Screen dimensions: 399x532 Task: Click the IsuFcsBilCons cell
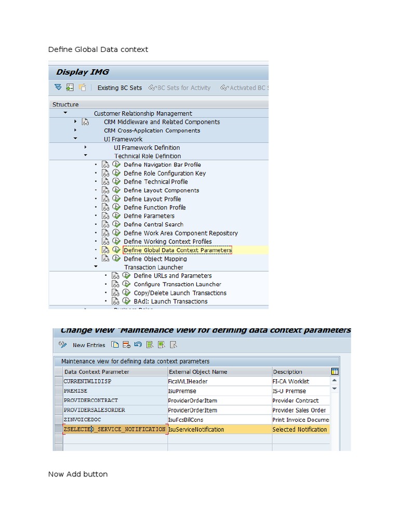pos(220,419)
